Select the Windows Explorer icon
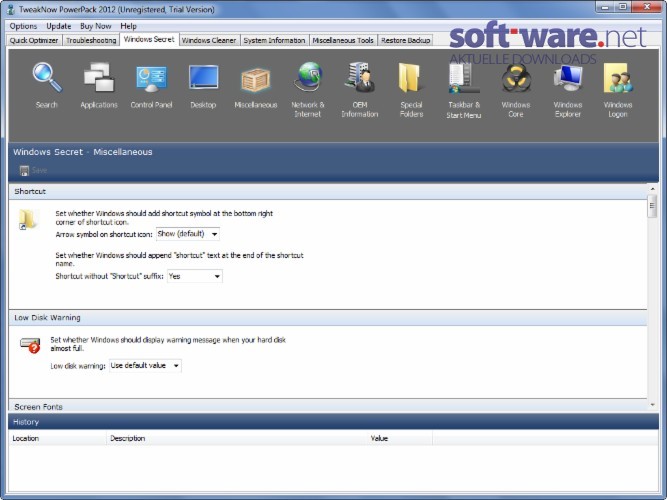 pos(568,78)
